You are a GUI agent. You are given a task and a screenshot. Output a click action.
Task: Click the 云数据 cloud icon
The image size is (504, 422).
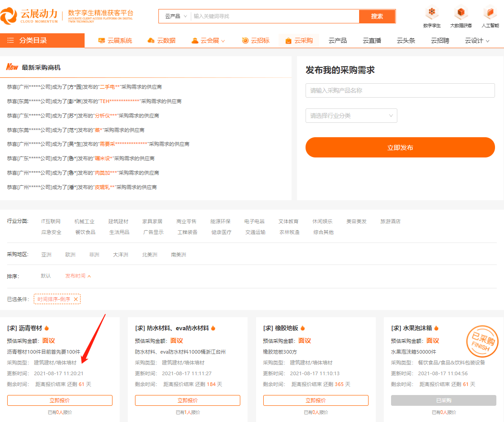(x=151, y=40)
